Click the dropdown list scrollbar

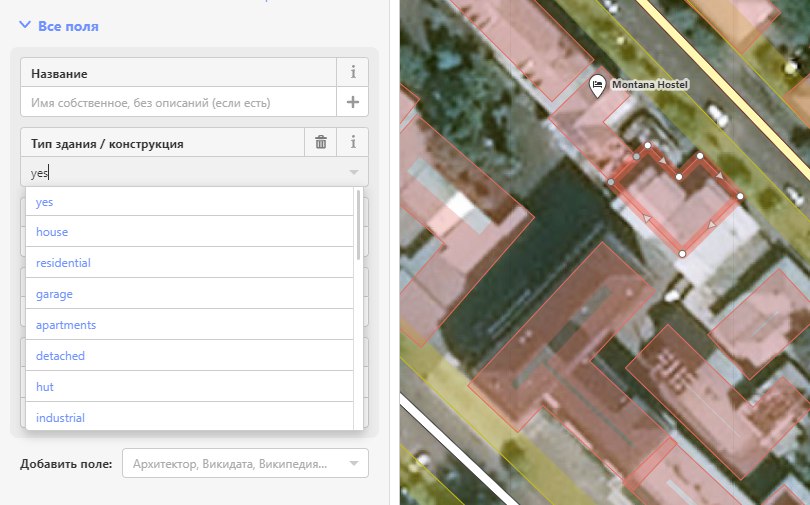[x=358, y=225]
